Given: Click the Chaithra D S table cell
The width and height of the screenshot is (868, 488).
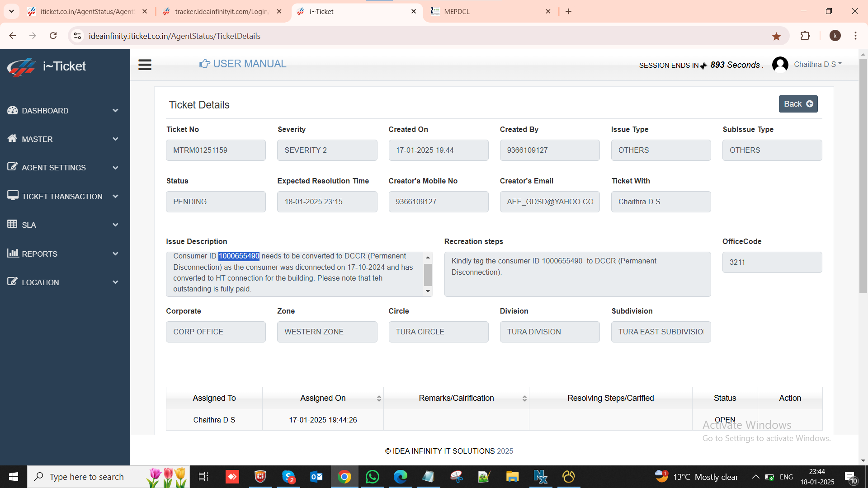Looking at the screenshot, I should 214,420.
